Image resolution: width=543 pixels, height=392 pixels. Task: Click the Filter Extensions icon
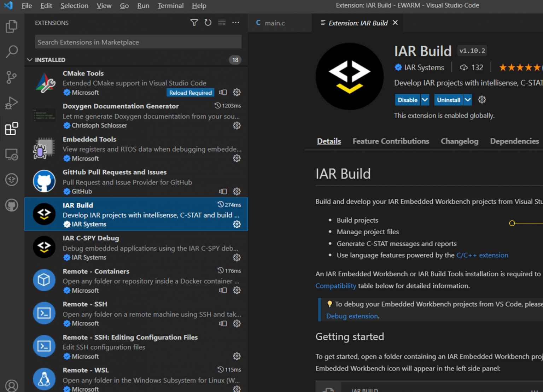(x=194, y=22)
